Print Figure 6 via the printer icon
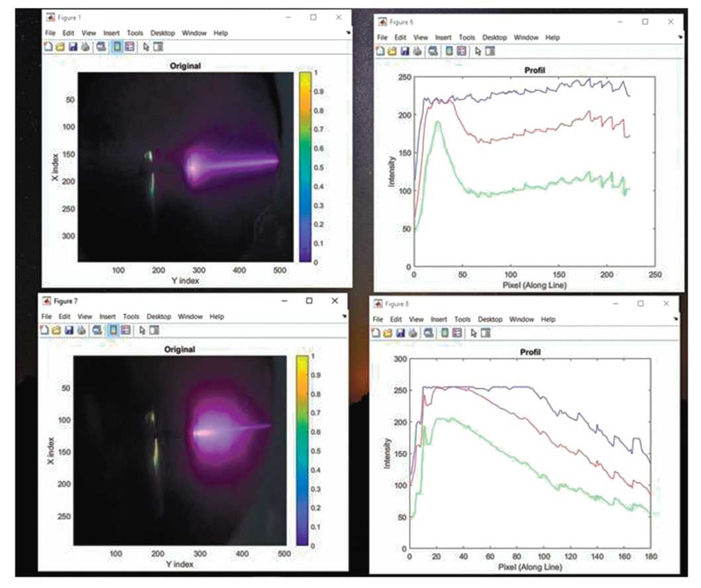Image resolution: width=701 pixels, height=588 pixels. (x=417, y=51)
